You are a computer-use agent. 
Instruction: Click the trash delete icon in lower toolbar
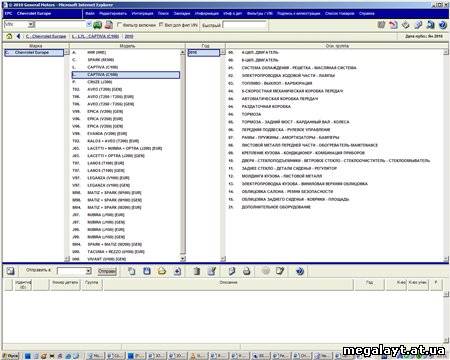(x=197, y=271)
